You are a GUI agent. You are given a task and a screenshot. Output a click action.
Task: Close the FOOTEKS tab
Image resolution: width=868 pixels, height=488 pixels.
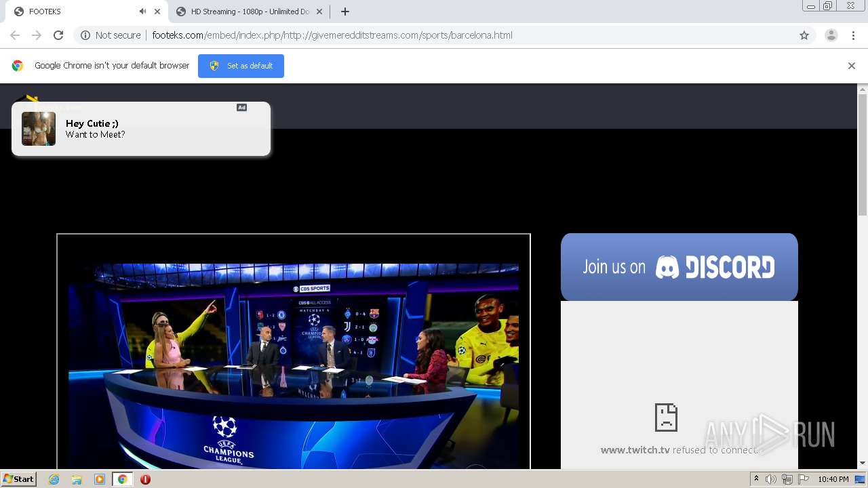157,12
